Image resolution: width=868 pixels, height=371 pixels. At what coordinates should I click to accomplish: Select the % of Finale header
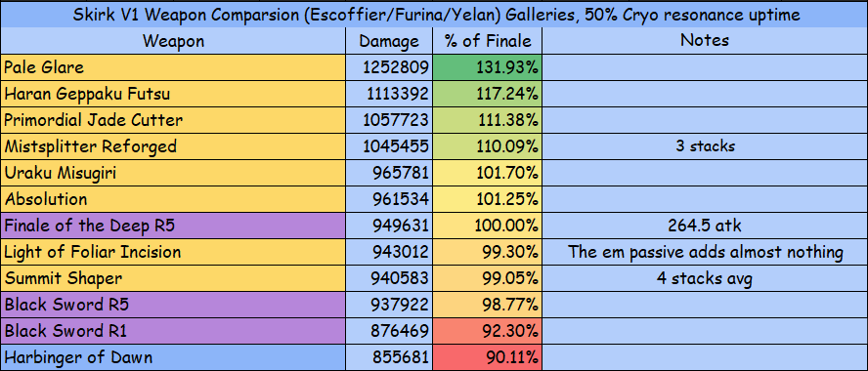tap(487, 41)
